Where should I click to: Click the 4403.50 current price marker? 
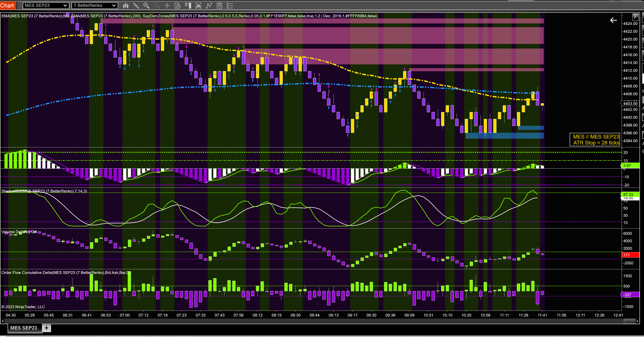(630, 103)
